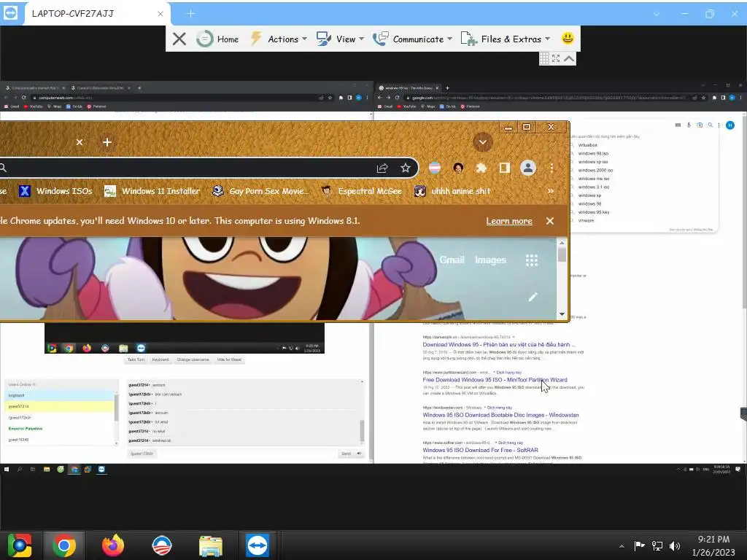Viewport: 747px width, 560px height.
Task: Click the network icon in bottom system tray
Action: point(657,545)
